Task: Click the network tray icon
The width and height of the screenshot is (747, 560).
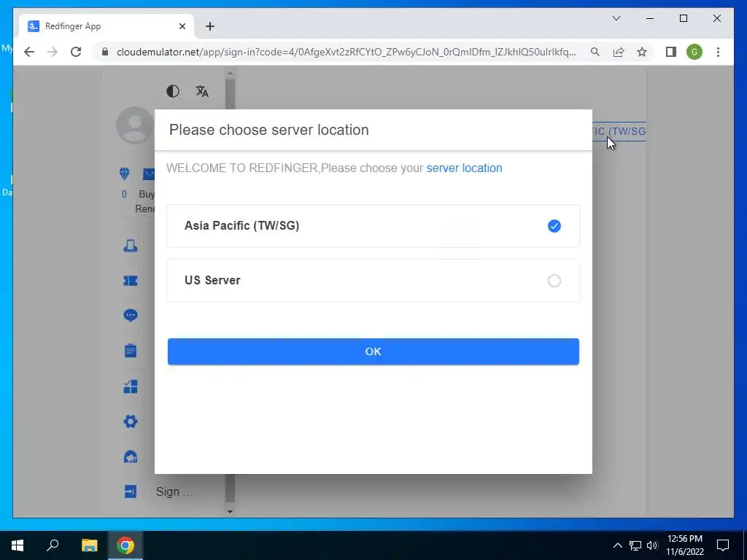Action: click(635, 545)
